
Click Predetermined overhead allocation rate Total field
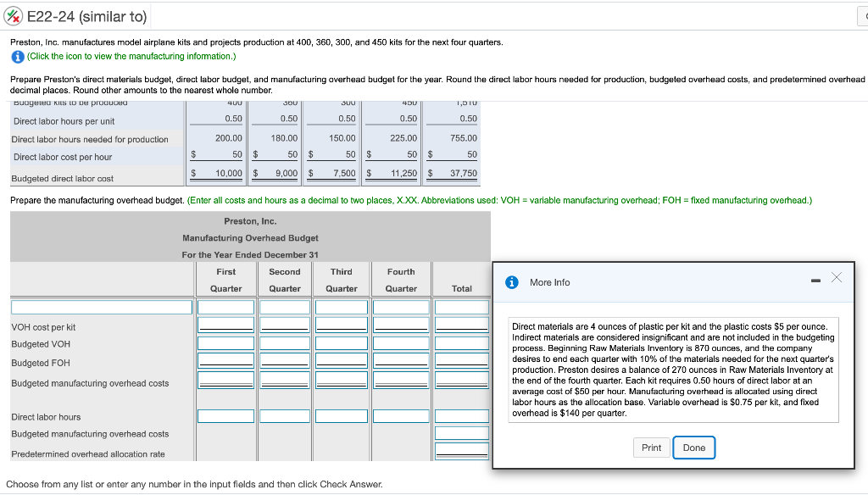pyautogui.click(x=462, y=451)
